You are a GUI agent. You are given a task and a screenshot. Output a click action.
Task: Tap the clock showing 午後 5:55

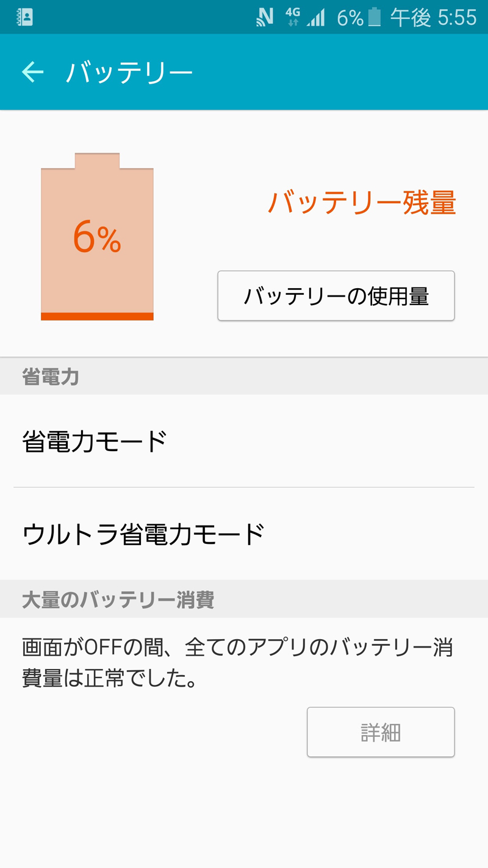point(433,18)
